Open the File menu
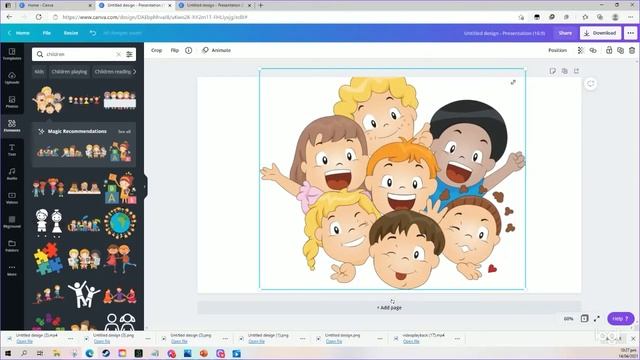Screen dimensions: 640x360 pyautogui.click(x=47, y=33)
